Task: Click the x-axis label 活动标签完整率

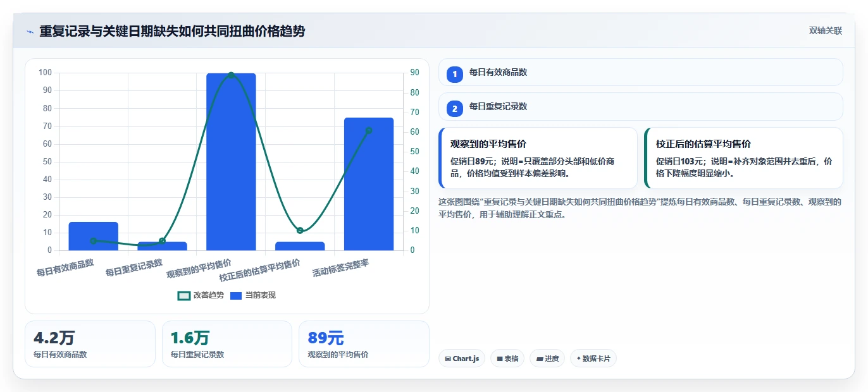Action: (x=340, y=268)
